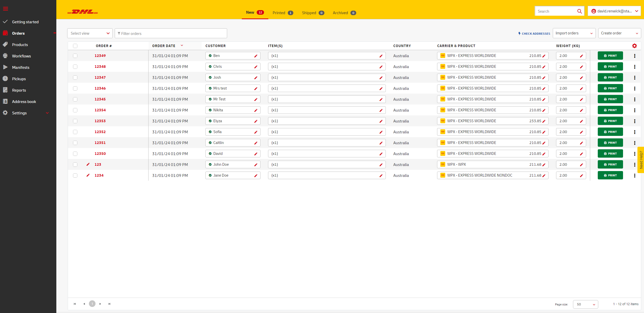Go to last page arrow icon
Image resolution: width=644 pixels, height=313 pixels.
coord(109,304)
